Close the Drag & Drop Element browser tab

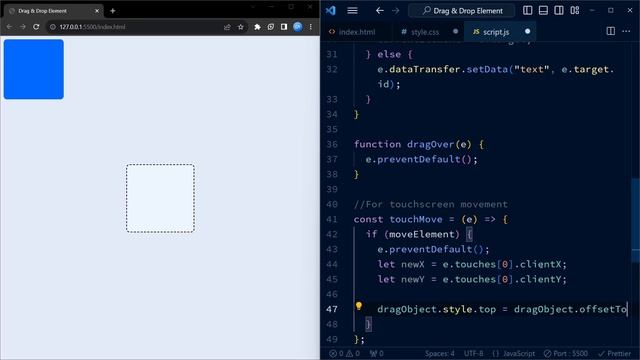tap(97, 11)
